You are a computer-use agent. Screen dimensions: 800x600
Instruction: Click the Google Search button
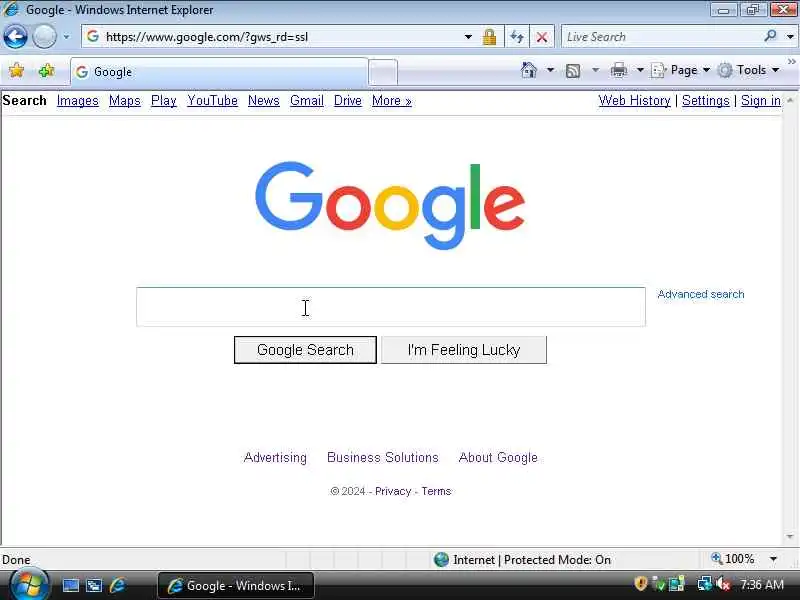pyautogui.click(x=305, y=350)
